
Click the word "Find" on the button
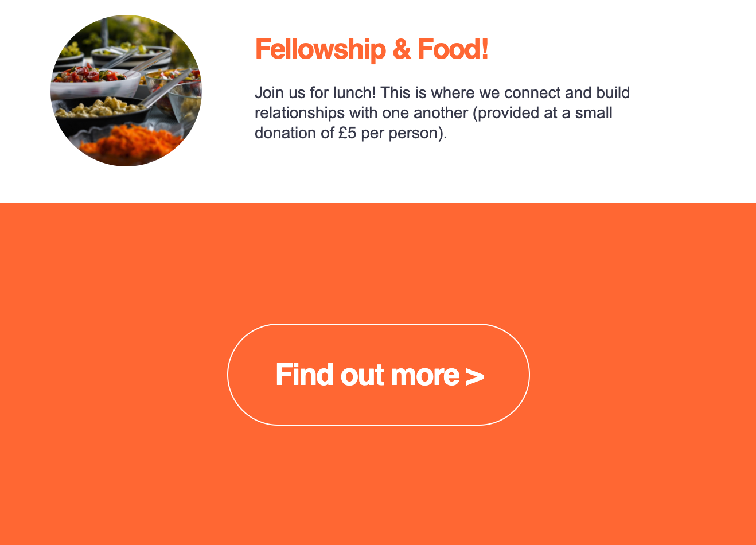coord(305,375)
